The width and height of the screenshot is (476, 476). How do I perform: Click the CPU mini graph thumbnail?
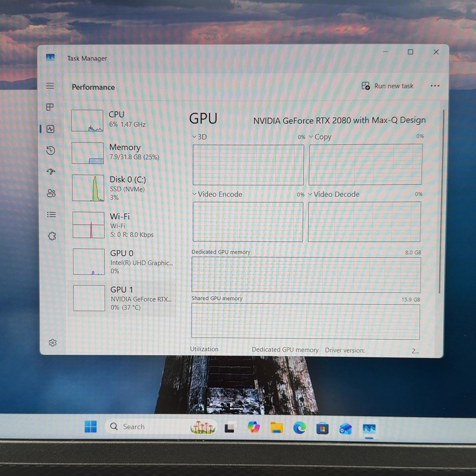coord(87,121)
